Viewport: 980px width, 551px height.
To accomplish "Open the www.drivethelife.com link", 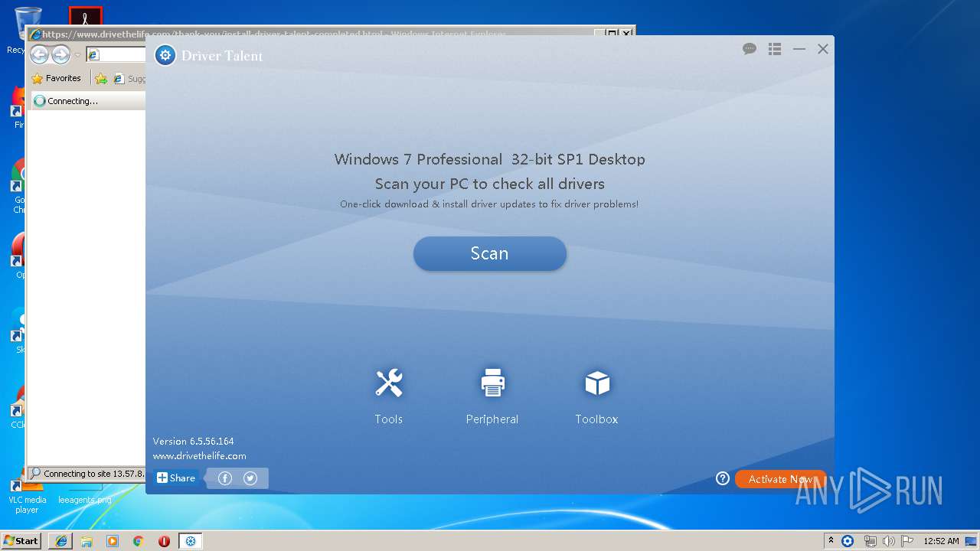I will (199, 456).
